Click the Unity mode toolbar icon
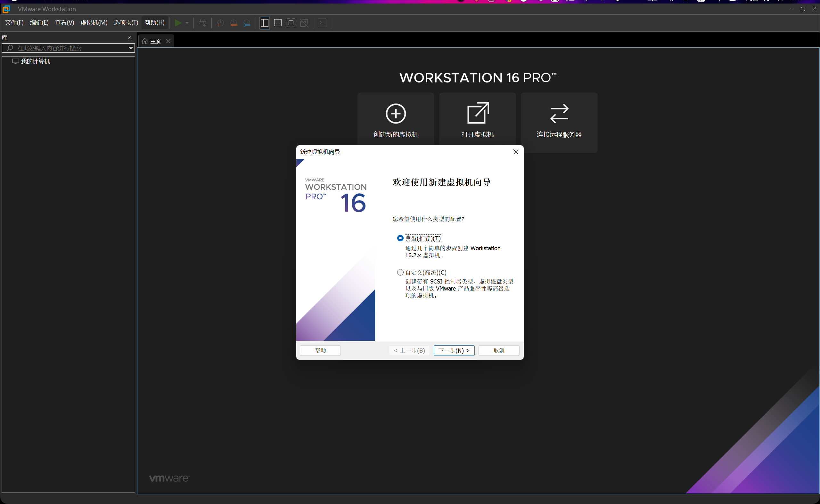The image size is (820, 504). click(304, 23)
